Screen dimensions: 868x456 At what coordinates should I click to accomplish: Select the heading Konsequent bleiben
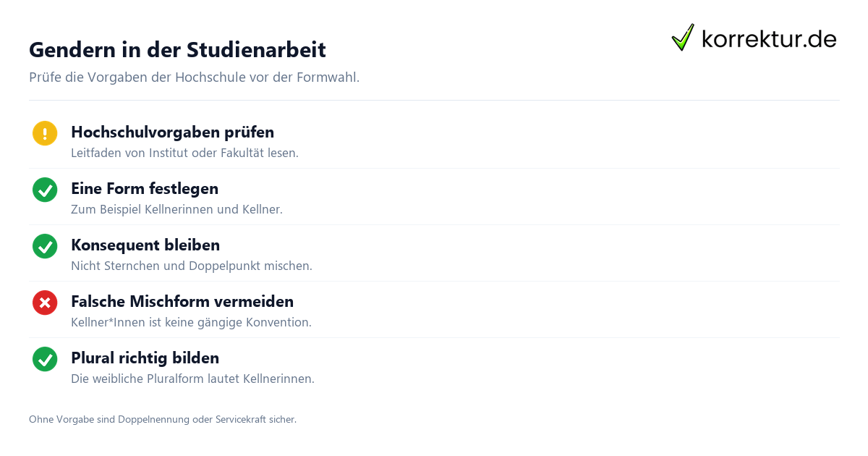145,245
